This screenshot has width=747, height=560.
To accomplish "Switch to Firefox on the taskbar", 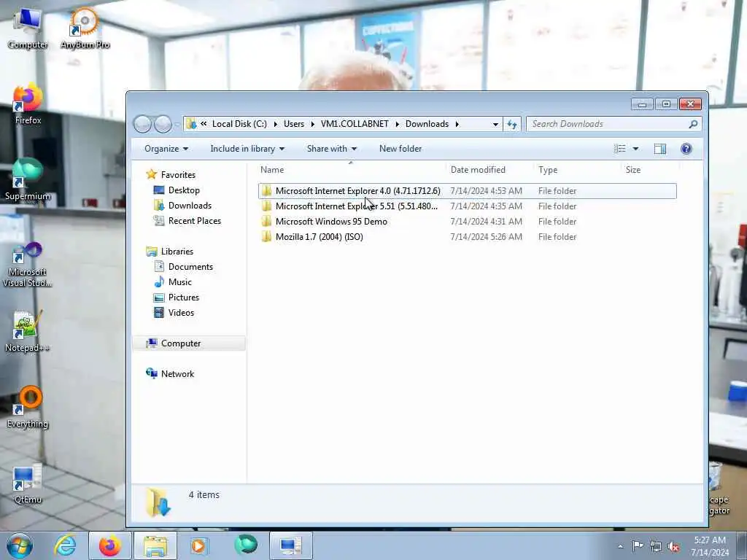I will click(110, 545).
